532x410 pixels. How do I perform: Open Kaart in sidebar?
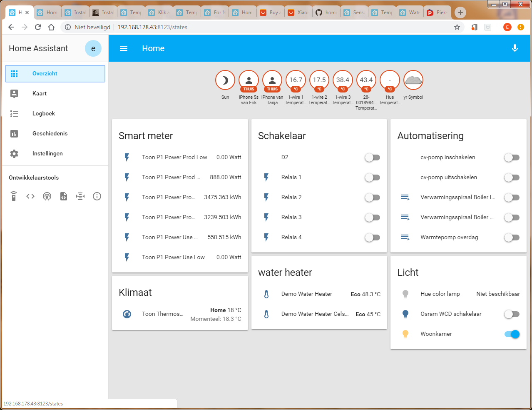55,94
